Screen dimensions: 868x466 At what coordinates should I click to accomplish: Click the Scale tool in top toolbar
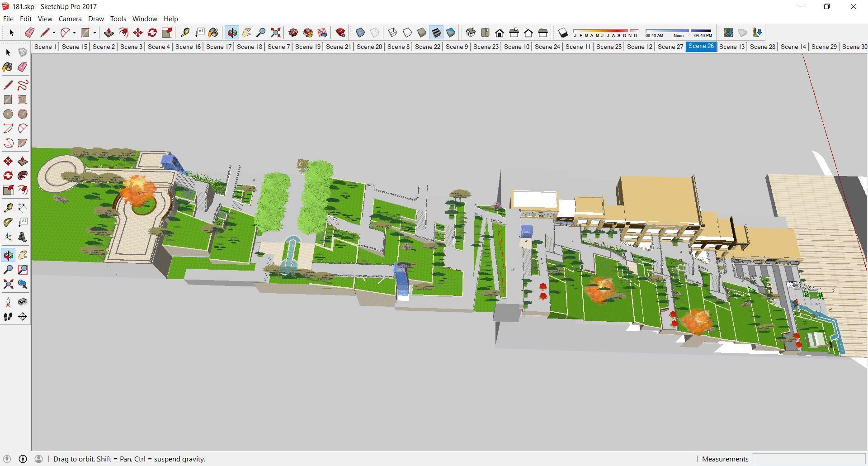pos(167,33)
